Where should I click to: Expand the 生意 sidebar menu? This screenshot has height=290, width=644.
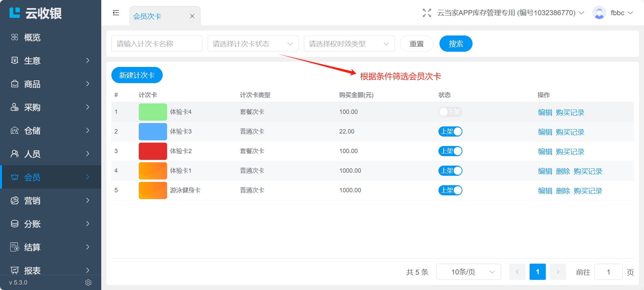51,61
